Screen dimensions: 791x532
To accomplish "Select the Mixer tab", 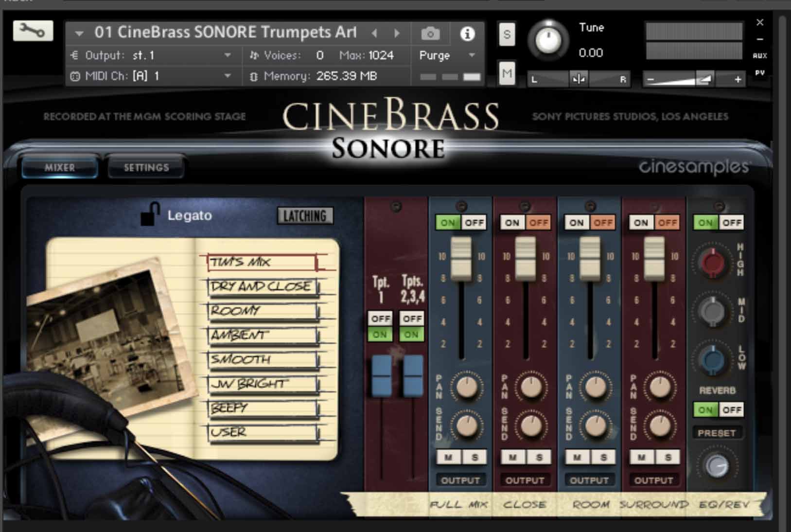I will [x=59, y=167].
